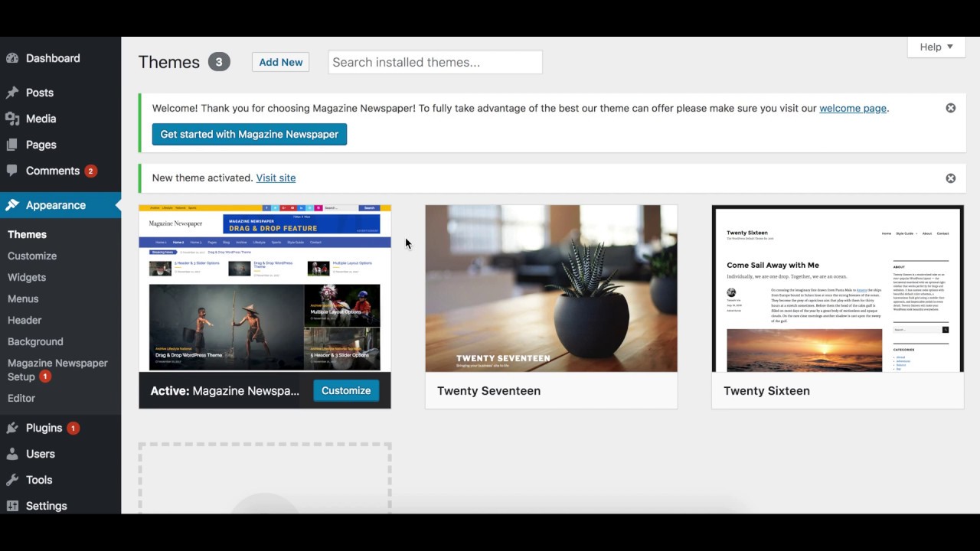
Task: Open the Menus submenu item
Action: (23, 298)
